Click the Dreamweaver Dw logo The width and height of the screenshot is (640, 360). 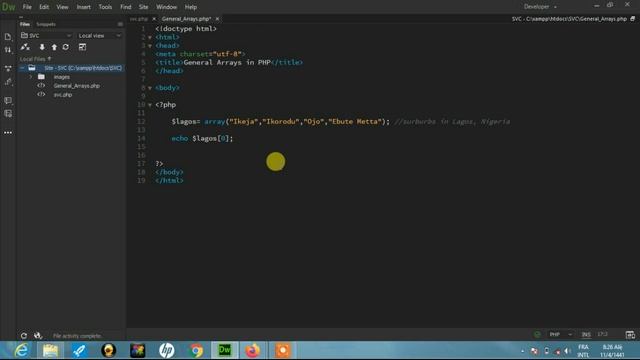pos(9,7)
